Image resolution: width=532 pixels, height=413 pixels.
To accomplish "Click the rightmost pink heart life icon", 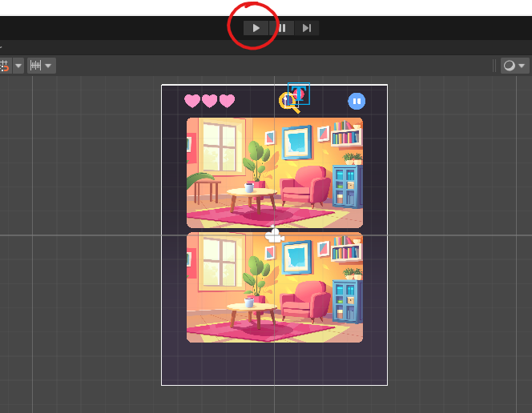I will (x=228, y=101).
